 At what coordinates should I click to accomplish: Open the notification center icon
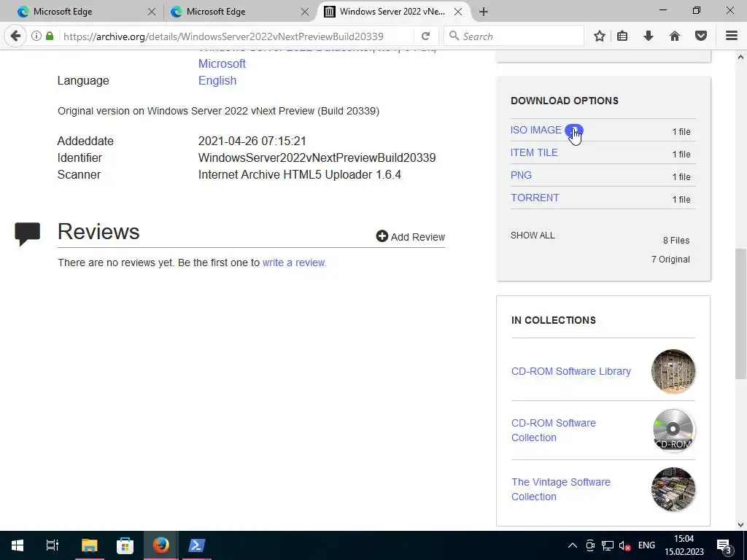724,545
